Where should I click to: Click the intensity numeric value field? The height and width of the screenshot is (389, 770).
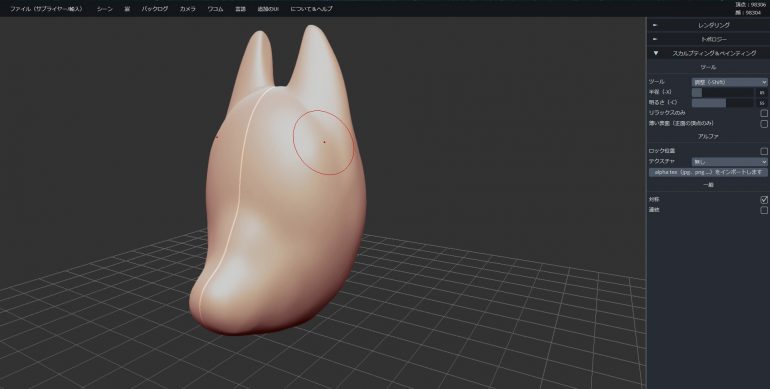[x=762, y=103]
